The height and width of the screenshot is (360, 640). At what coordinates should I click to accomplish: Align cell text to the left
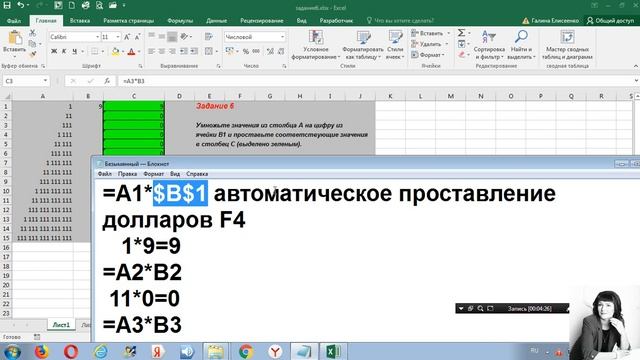151,51
